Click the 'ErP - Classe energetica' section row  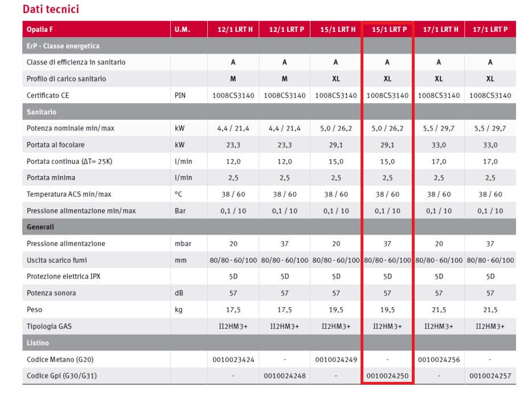(63, 46)
